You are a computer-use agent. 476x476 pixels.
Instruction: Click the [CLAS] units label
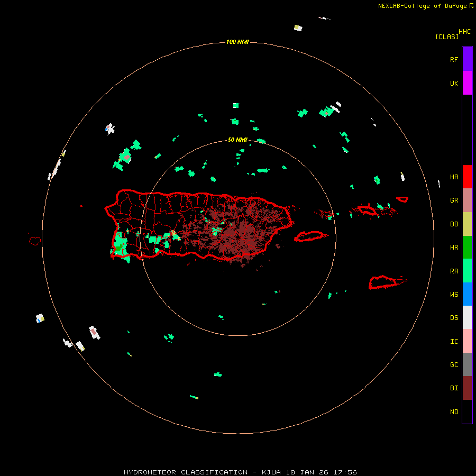tap(447, 37)
